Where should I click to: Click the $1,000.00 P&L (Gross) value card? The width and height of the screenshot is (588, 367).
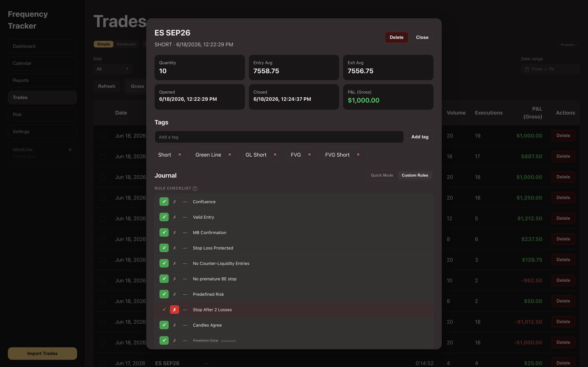[x=388, y=97]
